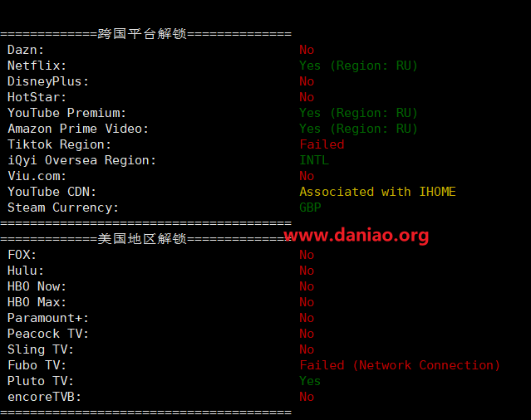Click the Paramount+: label

coord(48,318)
